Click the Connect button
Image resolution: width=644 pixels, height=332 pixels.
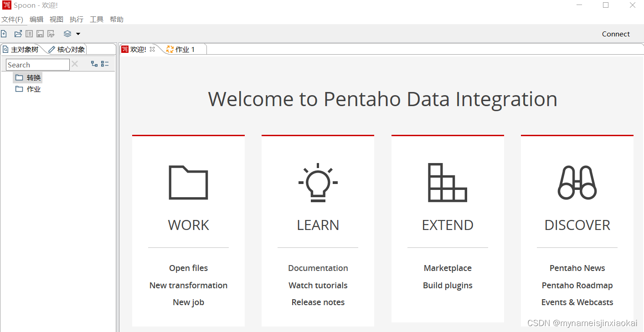pyautogui.click(x=616, y=34)
